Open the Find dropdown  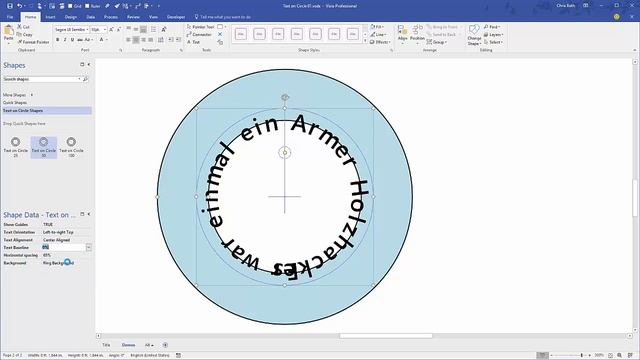[x=492, y=27]
